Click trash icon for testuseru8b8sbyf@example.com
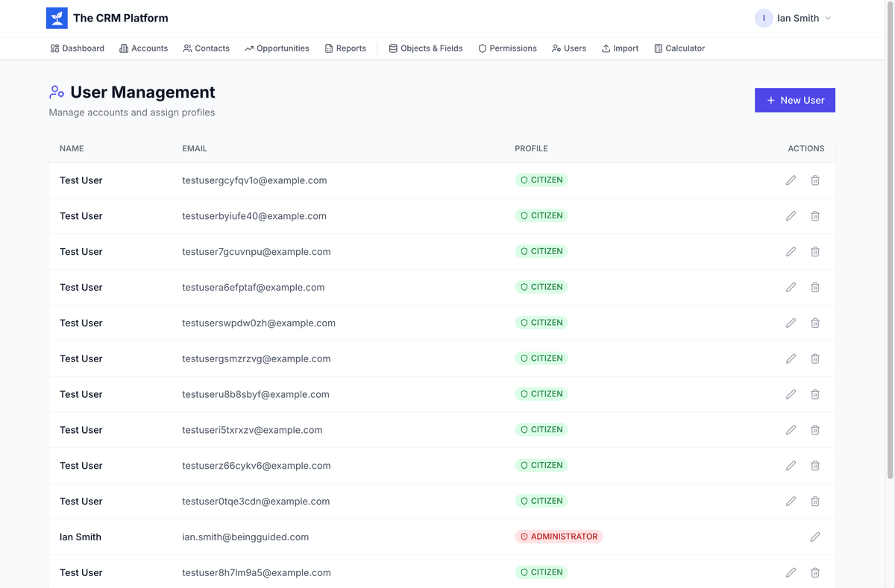 pyautogui.click(x=815, y=394)
